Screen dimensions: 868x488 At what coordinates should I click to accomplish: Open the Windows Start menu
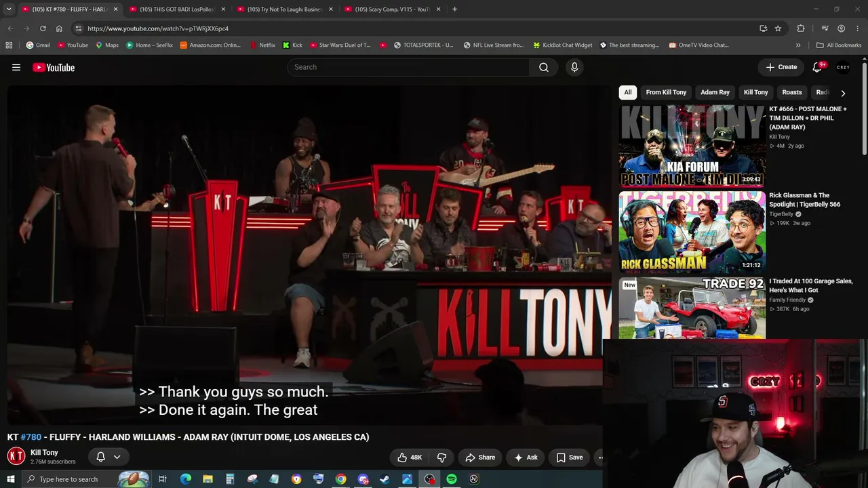(x=10, y=479)
